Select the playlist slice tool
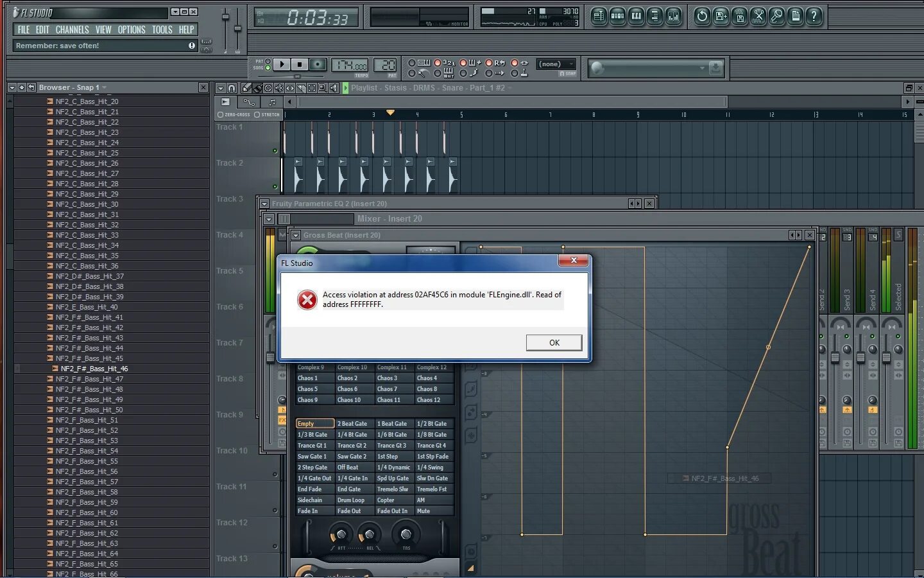This screenshot has height=578, width=924. coord(301,88)
